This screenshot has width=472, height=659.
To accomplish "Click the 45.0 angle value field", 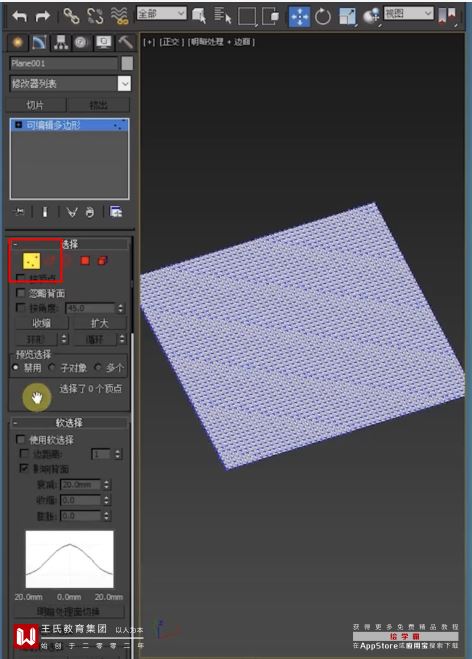I will [90, 308].
